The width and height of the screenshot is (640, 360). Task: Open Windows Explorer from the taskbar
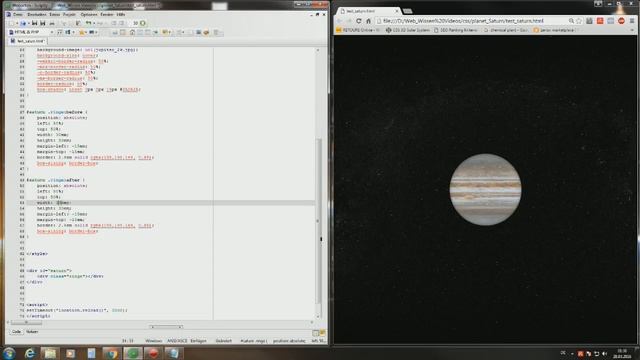click(x=50, y=353)
